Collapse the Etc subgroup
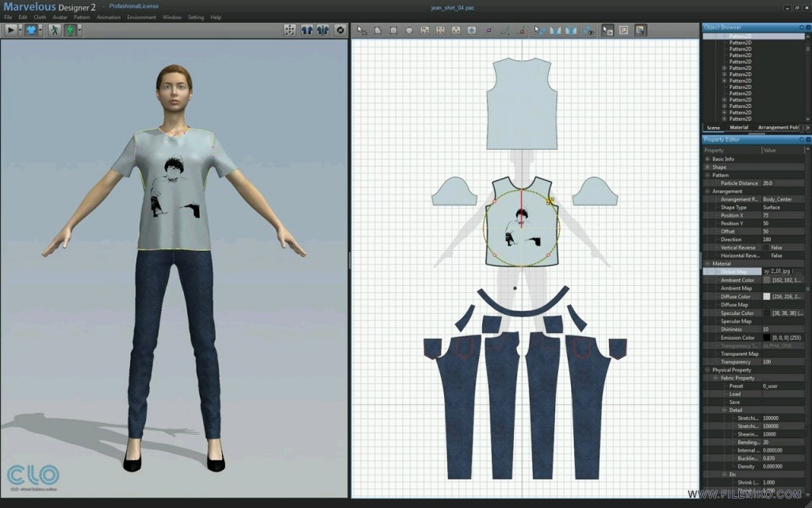 point(725,475)
